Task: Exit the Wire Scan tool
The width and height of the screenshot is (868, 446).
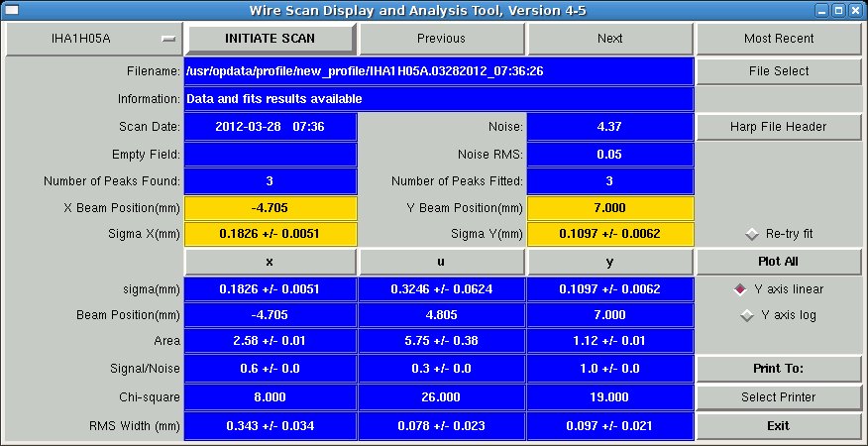Action: pos(778,425)
